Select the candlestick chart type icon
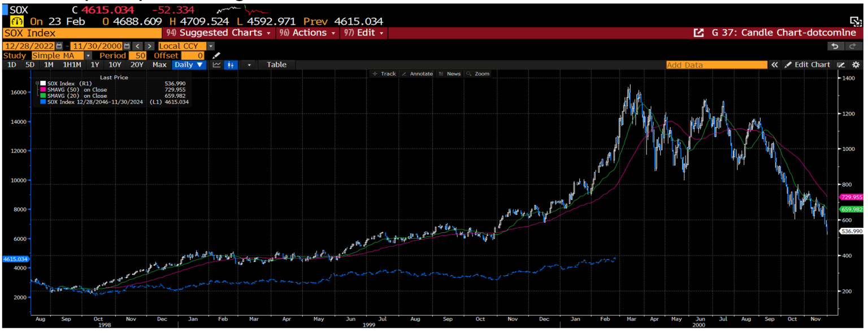Image resolution: width=868 pixels, height=333 pixels. pos(230,64)
